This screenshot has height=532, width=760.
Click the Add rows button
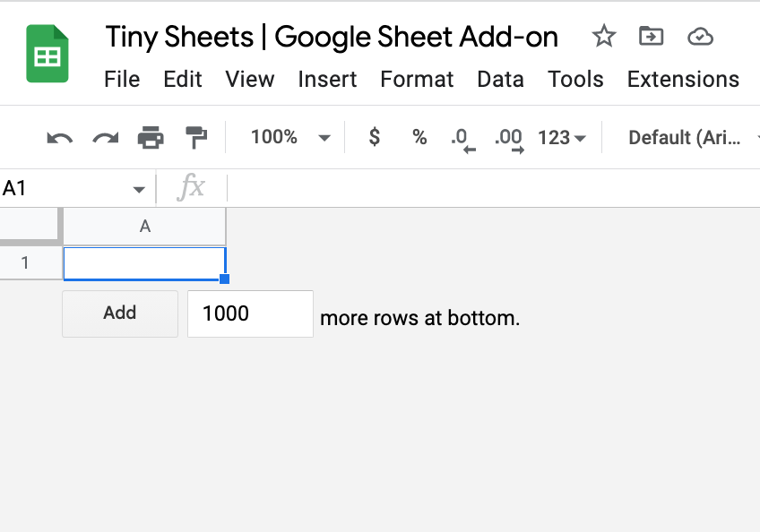[x=119, y=313]
